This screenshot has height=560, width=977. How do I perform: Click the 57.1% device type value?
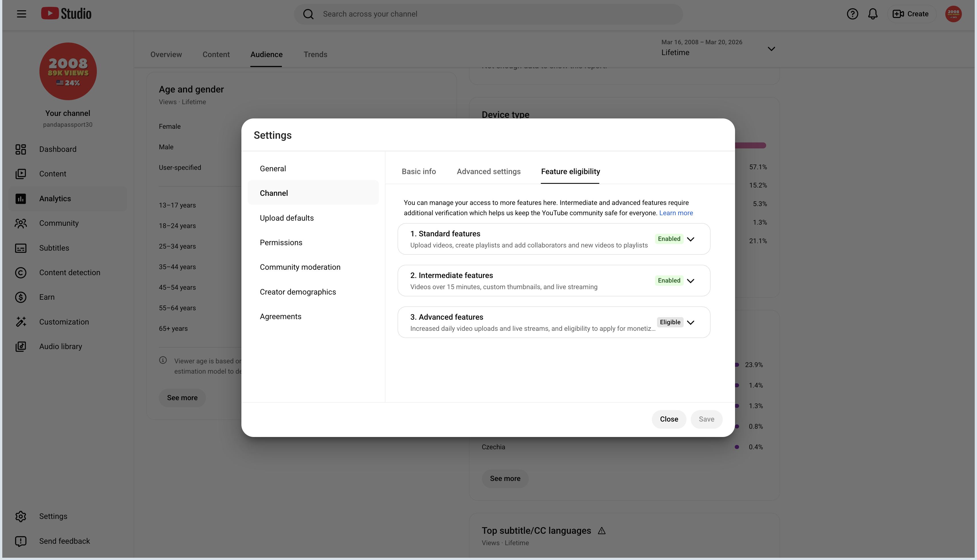point(758,167)
